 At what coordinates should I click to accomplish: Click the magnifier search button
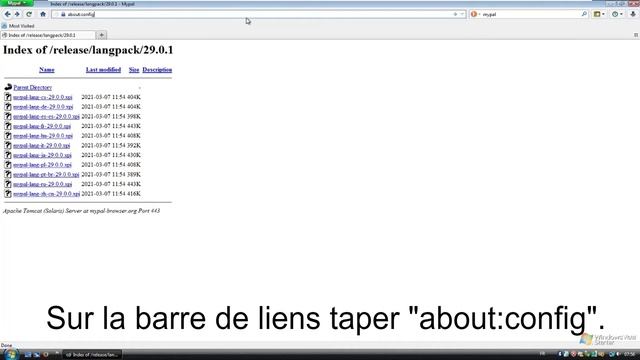pos(584,14)
